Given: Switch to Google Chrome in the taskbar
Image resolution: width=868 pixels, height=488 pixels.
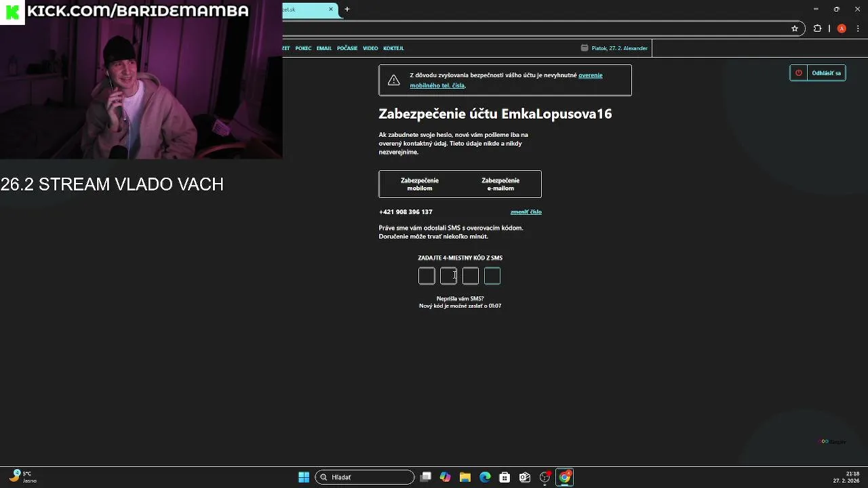Looking at the screenshot, I should click(565, 477).
